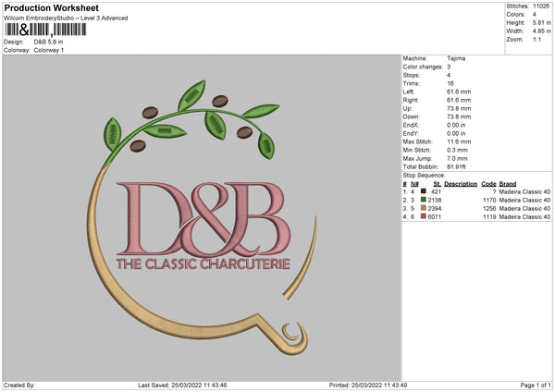Click the pink thread swatch for stop 4
The width and height of the screenshot is (555, 392).
coord(423,216)
